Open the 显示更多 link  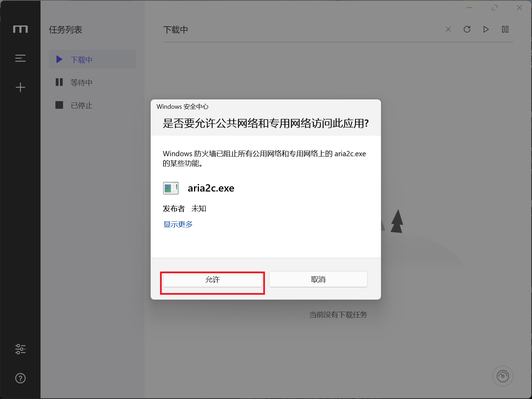pyautogui.click(x=178, y=224)
